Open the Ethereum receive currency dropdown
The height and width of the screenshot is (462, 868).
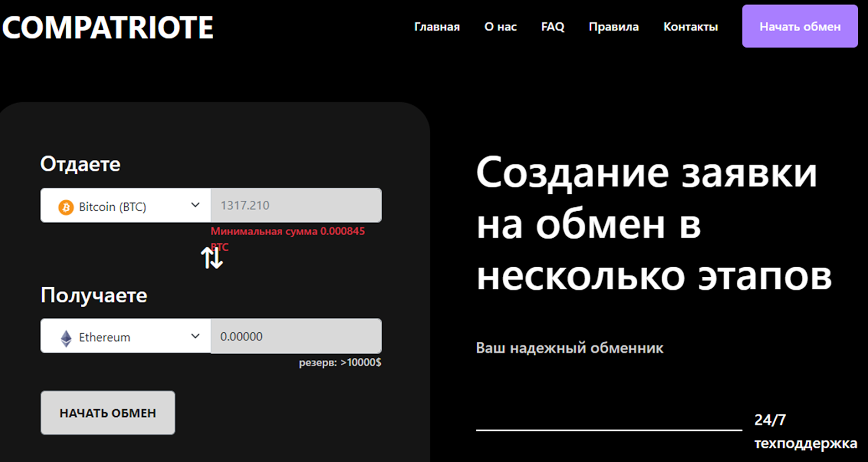point(126,336)
